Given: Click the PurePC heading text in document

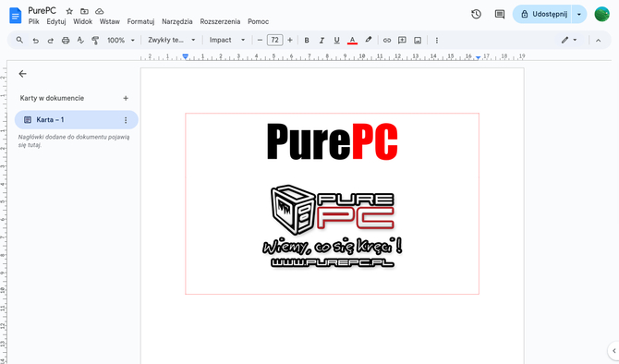Looking at the screenshot, I should (332, 141).
